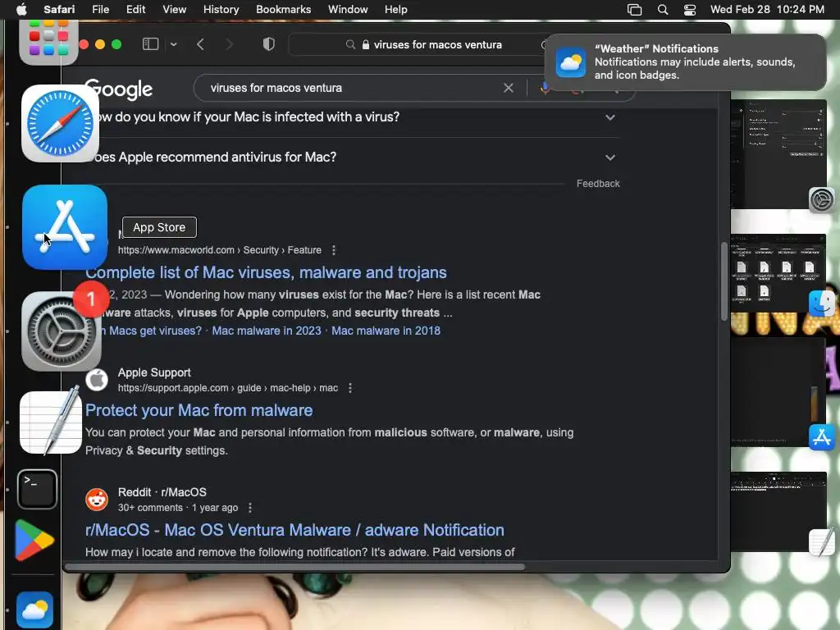Screen dimensions: 840x630
Task: Clear the Google search box
Action: 509,88
